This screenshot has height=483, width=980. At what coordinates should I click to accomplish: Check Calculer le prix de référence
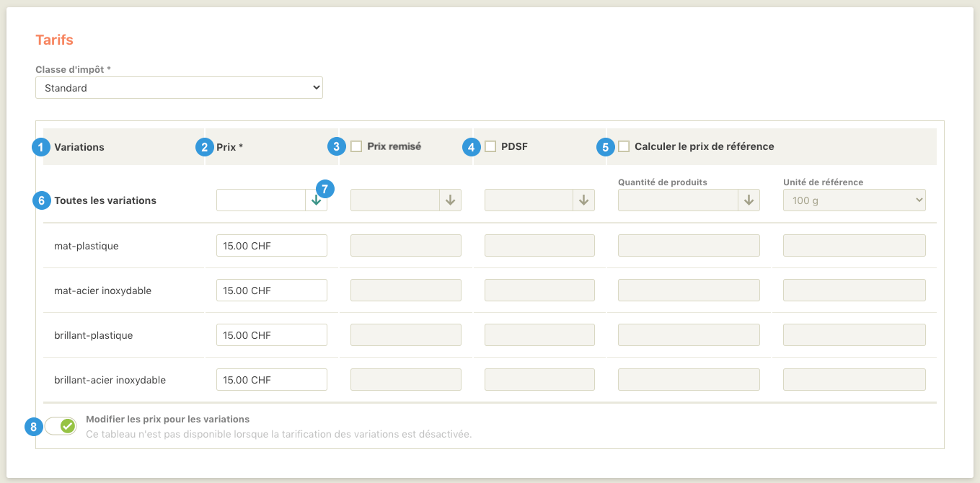click(x=624, y=146)
